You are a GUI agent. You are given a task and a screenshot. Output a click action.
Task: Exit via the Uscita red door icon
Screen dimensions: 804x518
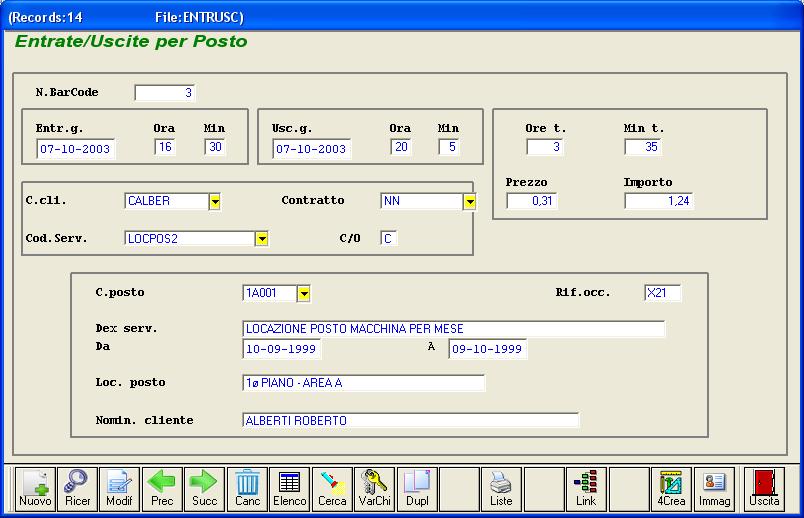(x=764, y=489)
